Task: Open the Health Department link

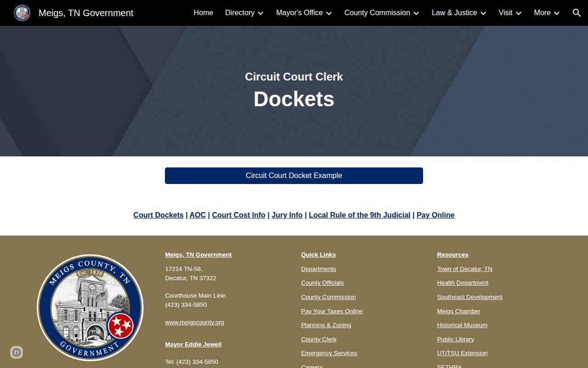Action: 463,283
